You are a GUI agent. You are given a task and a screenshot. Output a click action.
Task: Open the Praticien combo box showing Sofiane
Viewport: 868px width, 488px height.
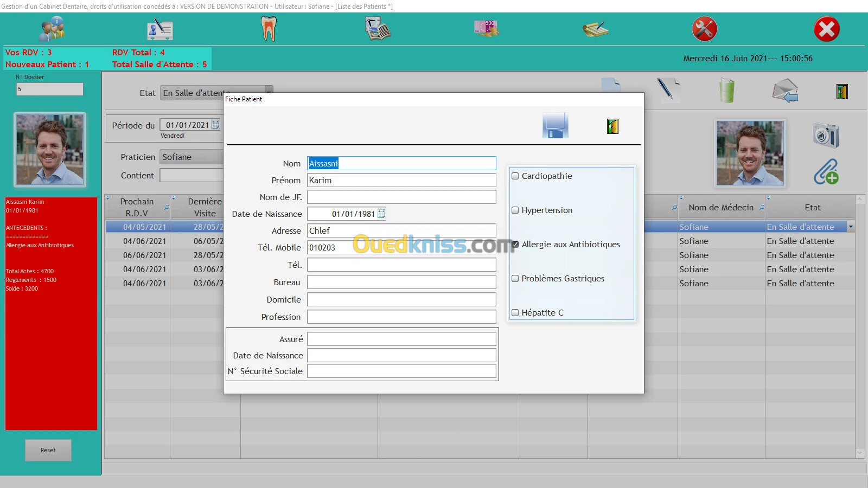click(x=192, y=157)
